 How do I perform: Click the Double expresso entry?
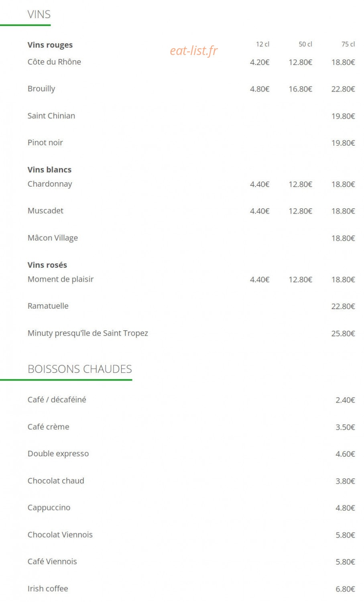tap(58, 454)
